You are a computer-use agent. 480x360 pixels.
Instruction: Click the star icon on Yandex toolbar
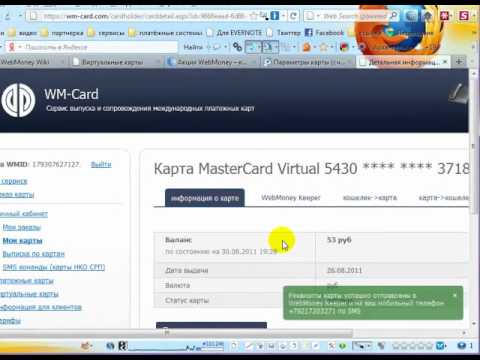coord(323,47)
